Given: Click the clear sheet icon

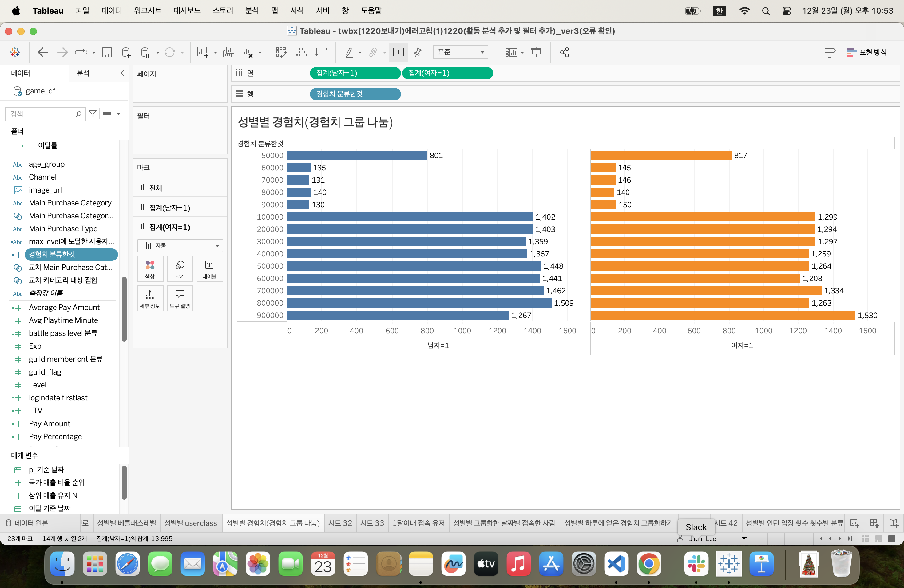Looking at the screenshot, I should click(247, 52).
